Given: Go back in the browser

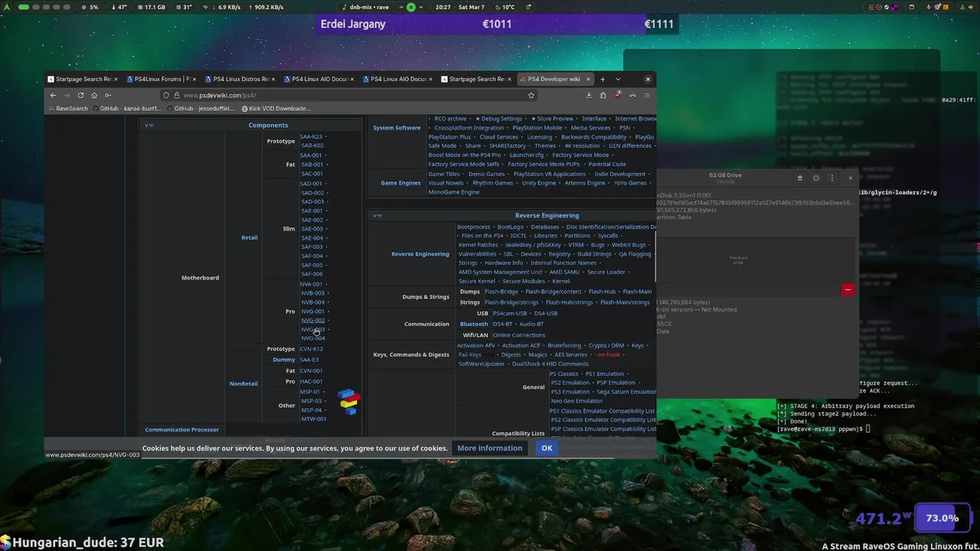Looking at the screenshot, I should pos(53,95).
